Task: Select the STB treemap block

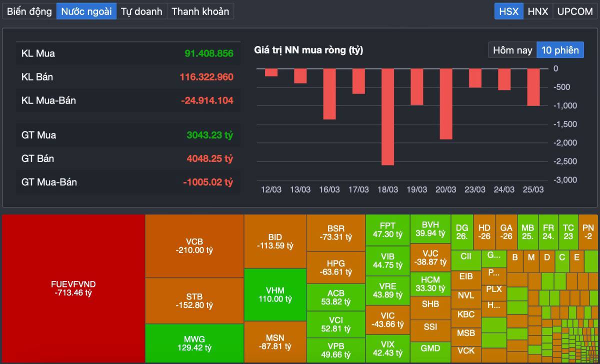Action: tap(194, 300)
